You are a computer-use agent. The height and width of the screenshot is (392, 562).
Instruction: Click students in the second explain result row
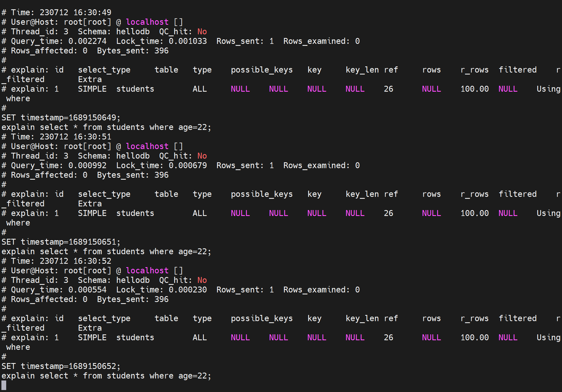[135, 213]
